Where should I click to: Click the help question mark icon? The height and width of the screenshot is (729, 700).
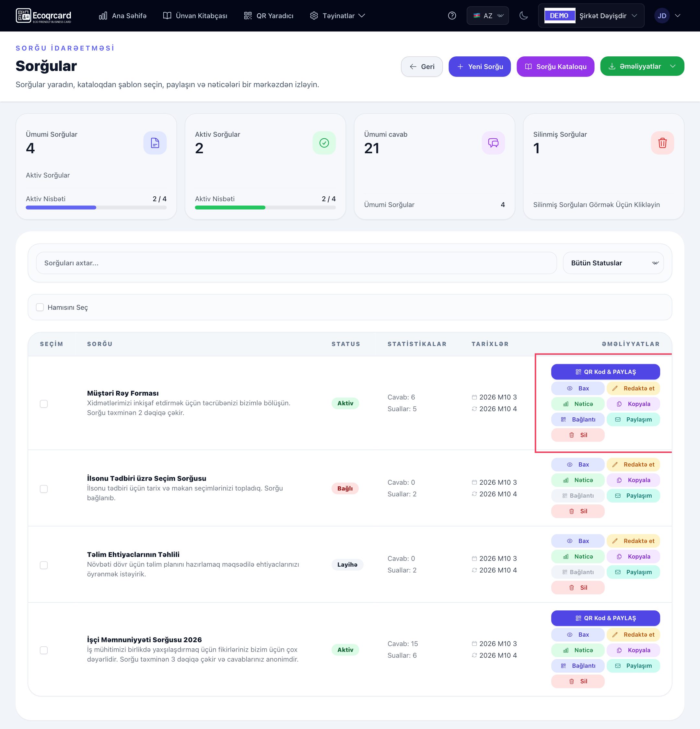tap(452, 16)
